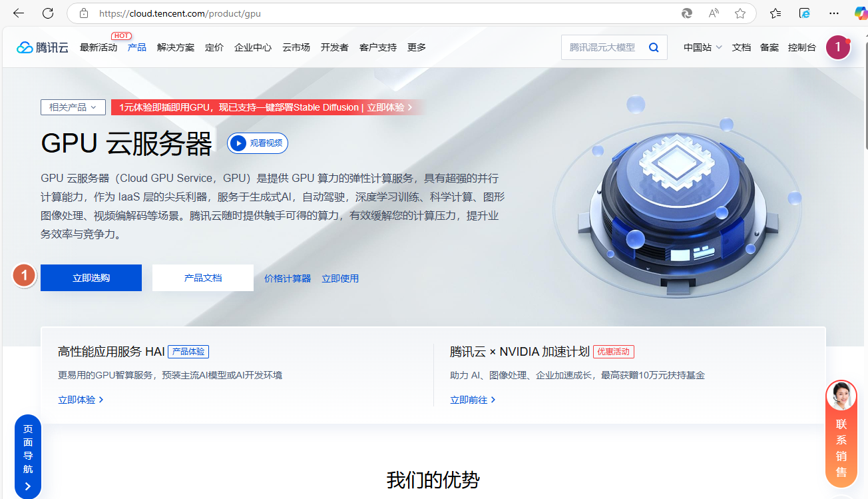Viewport: 868px width, 499px height.
Task: Open the 云市场 menu item
Action: click(x=296, y=47)
